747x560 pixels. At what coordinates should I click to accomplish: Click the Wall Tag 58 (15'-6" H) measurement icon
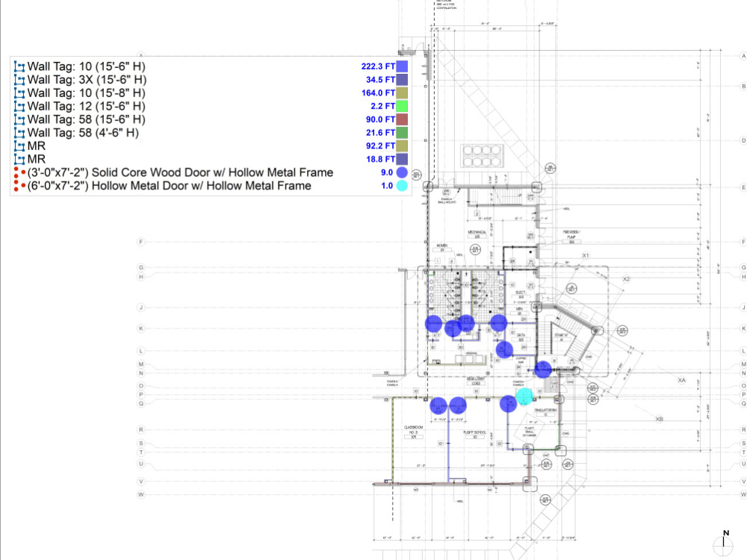pos(20,119)
